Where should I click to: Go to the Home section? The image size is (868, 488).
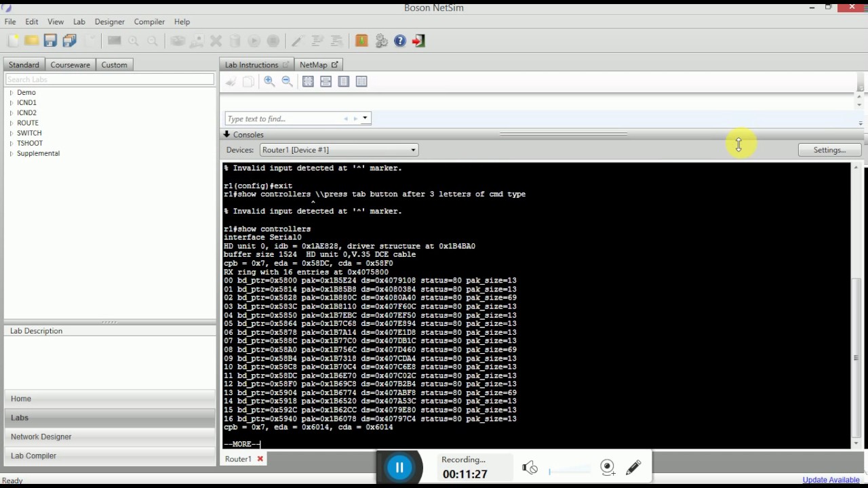[109, 399]
